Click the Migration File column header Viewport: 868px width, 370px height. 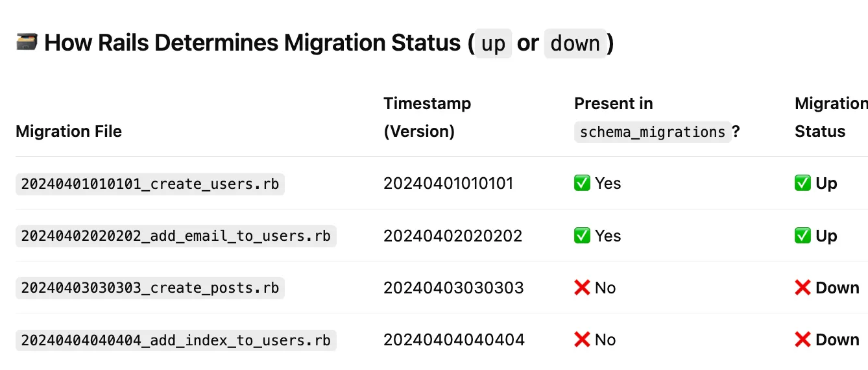coord(69,131)
